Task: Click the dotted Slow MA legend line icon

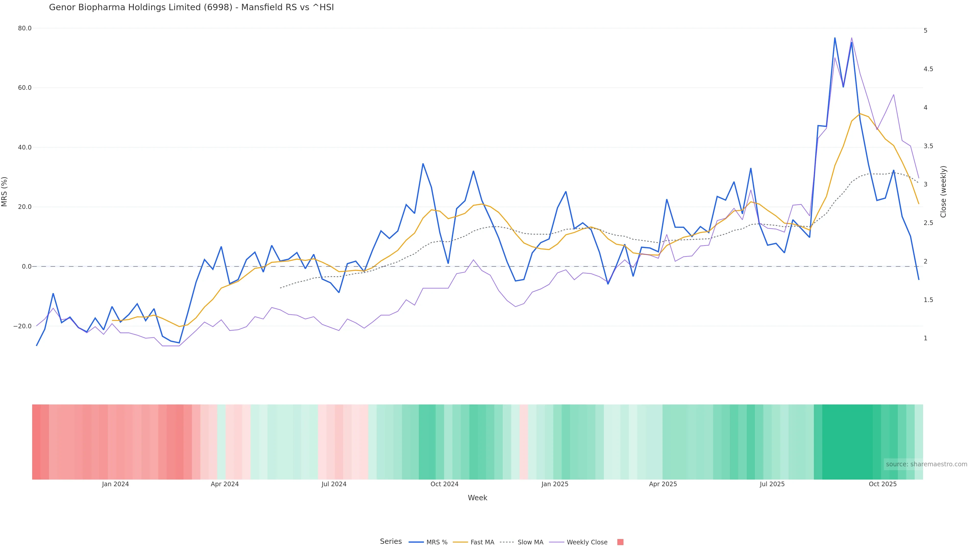Action: 507,542
